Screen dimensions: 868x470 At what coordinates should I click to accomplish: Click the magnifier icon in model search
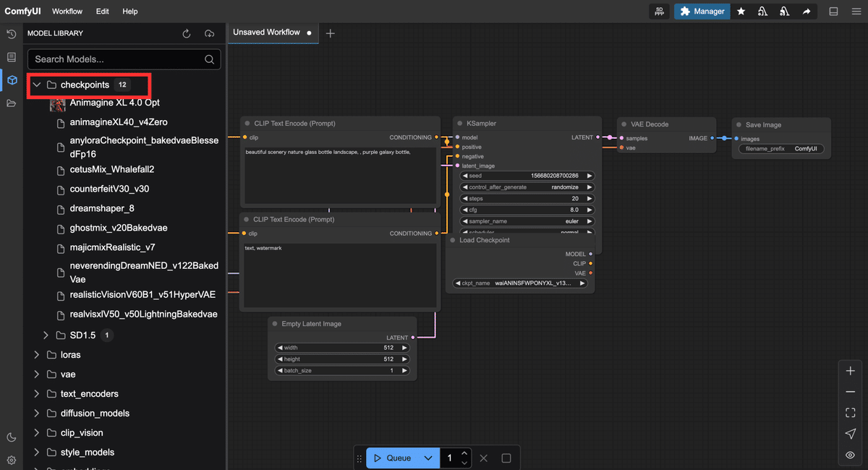pos(209,59)
